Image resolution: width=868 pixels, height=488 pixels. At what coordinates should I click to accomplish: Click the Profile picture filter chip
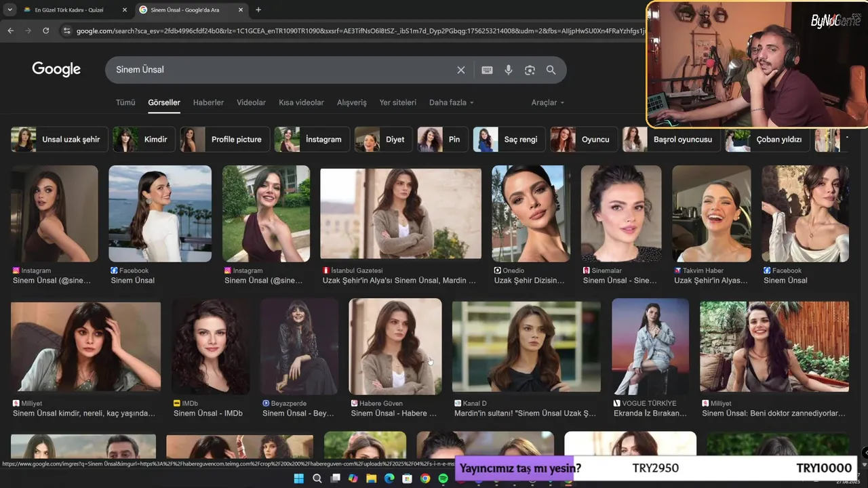pos(224,139)
